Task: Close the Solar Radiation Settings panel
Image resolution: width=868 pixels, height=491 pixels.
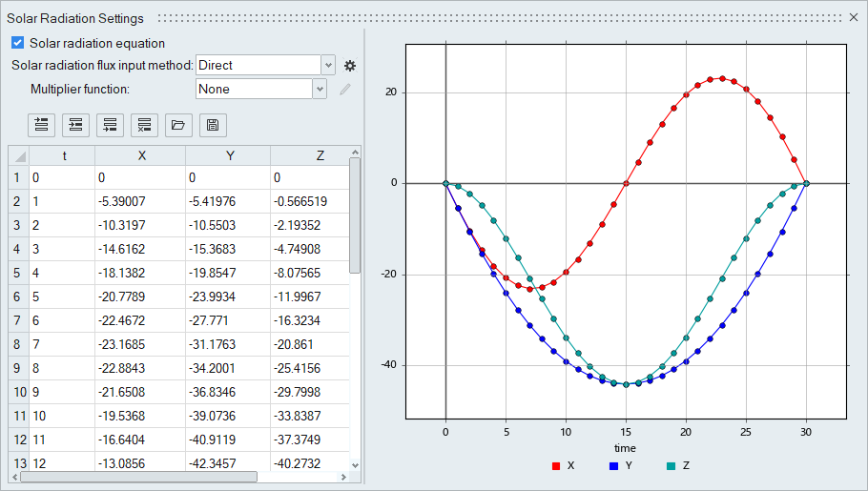Action: click(x=854, y=17)
